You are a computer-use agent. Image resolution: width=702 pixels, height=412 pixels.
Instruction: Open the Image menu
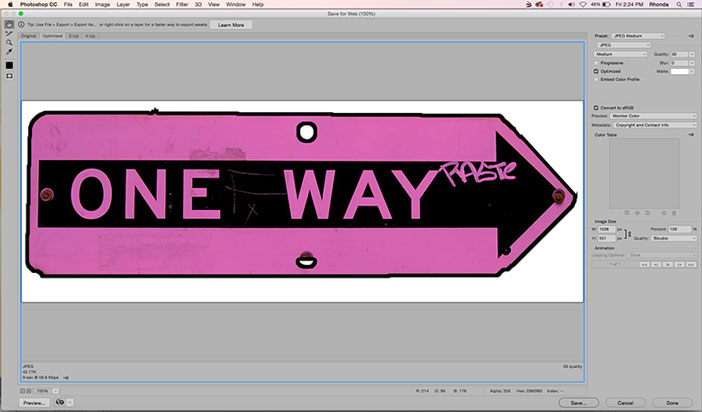[102, 4]
